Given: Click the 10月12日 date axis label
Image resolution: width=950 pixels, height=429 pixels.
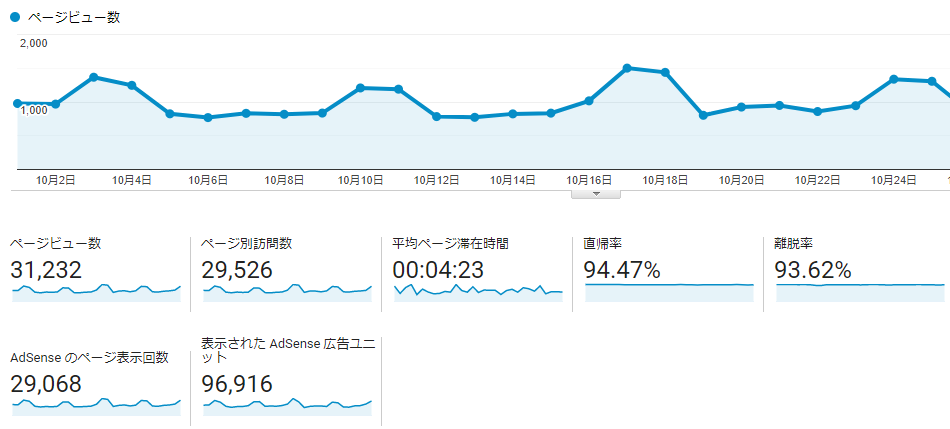Looking at the screenshot, I should [436, 180].
